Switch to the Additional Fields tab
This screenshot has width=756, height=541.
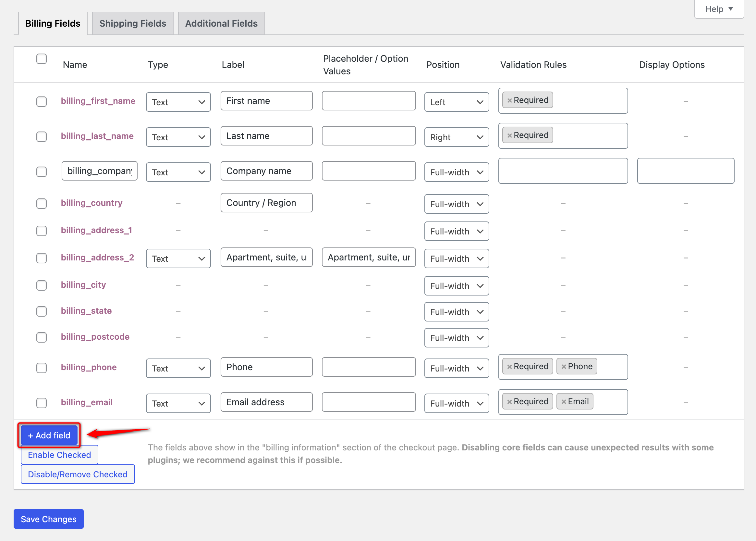tap(221, 23)
